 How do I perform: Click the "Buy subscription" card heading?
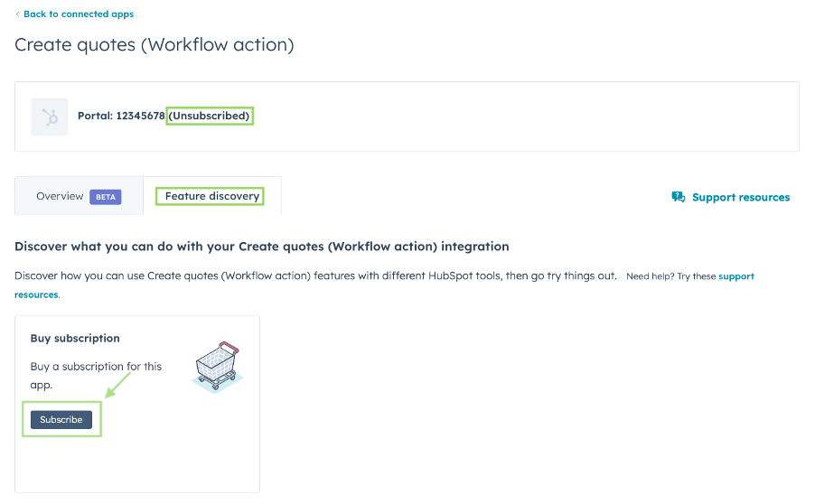pyautogui.click(x=75, y=338)
